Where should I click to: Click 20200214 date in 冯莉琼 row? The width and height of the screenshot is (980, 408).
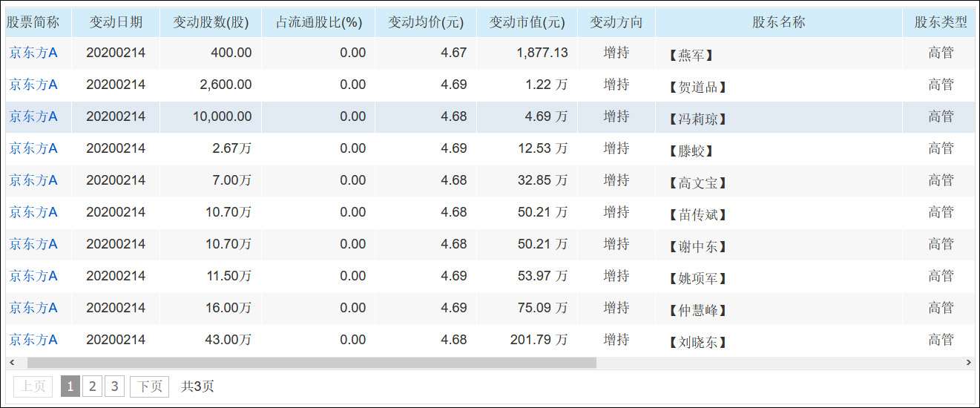[116, 116]
